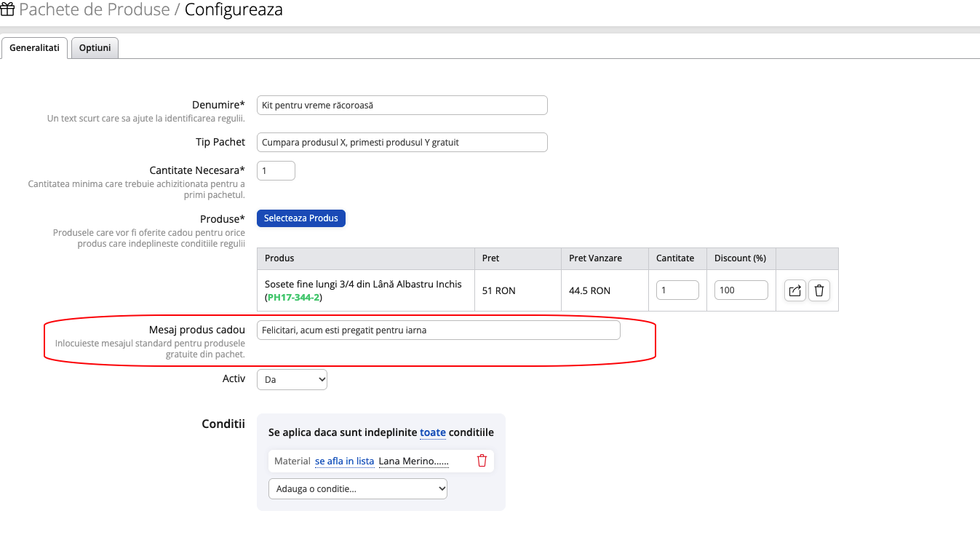Open the Pachete de Produse breadcrumb
The width and height of the screenshot is (980, 543).
94,10
